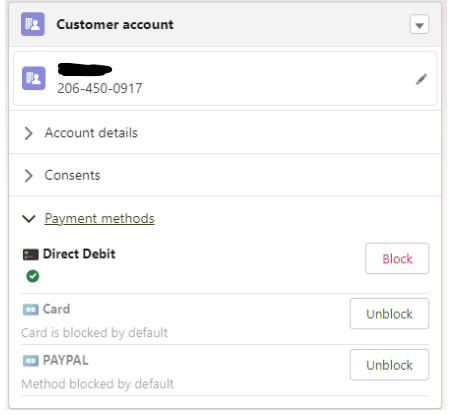This screenshot has height=415, width=455.
Task: Click the Customer account title text
Action: point(115,24)
